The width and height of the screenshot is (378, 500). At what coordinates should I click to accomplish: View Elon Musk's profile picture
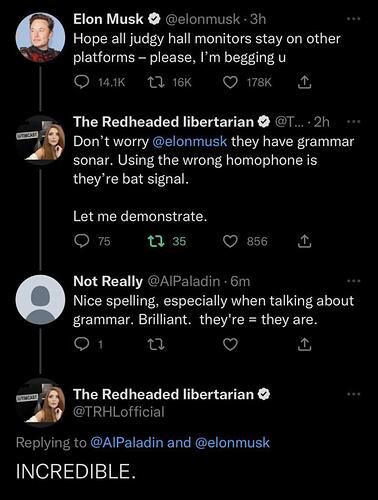pyautogui.click(x=40, y=37)
